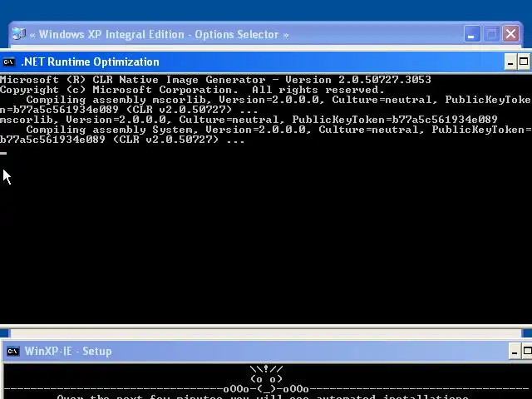
Task: Click the disabled maximize button of Options Selector
Action: pyautogui.click(x=491, y=34)
